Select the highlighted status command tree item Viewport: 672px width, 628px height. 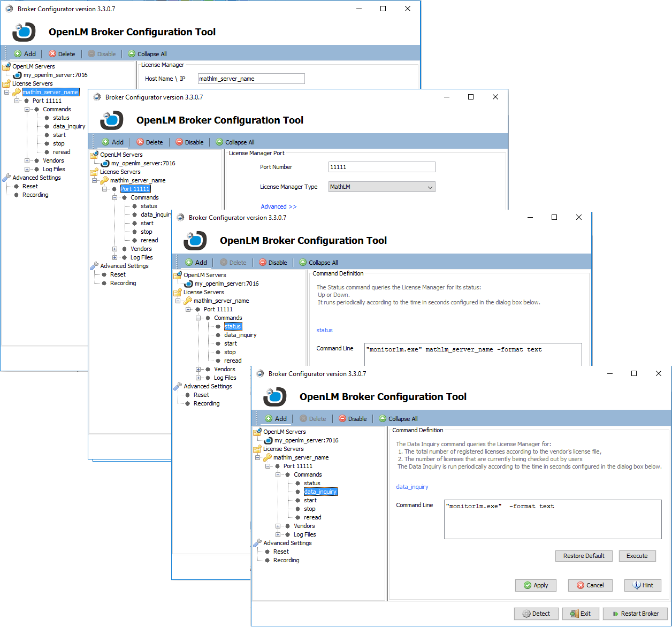point(232,326)
